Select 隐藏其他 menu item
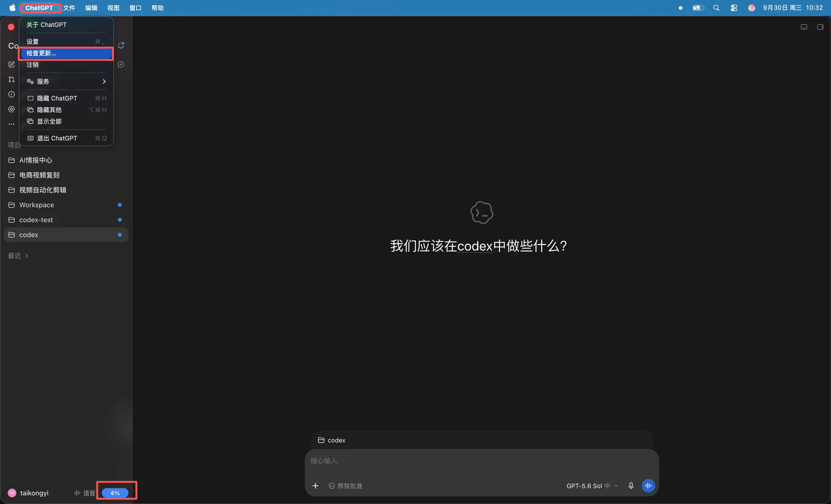The width and height of the screenshot is (831, 504). [66, 110]
